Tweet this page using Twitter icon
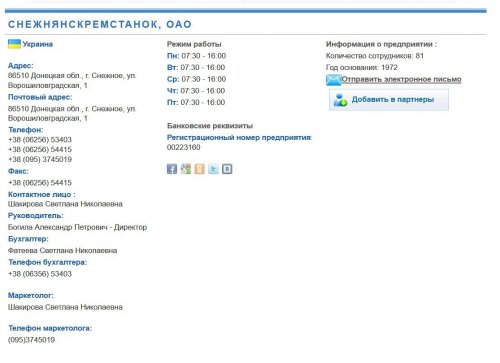The image size is (500, 363). tap(213, 169)
